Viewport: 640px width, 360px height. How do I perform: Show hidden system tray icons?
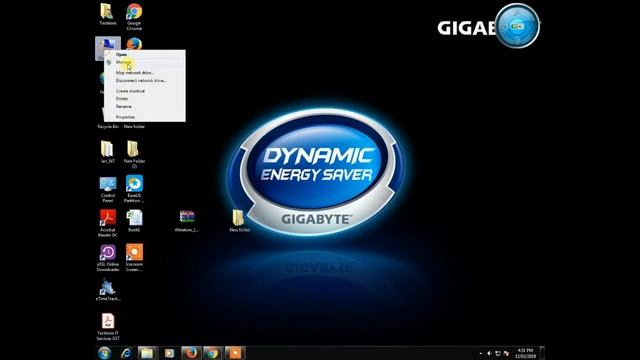(x=480, y=353)
